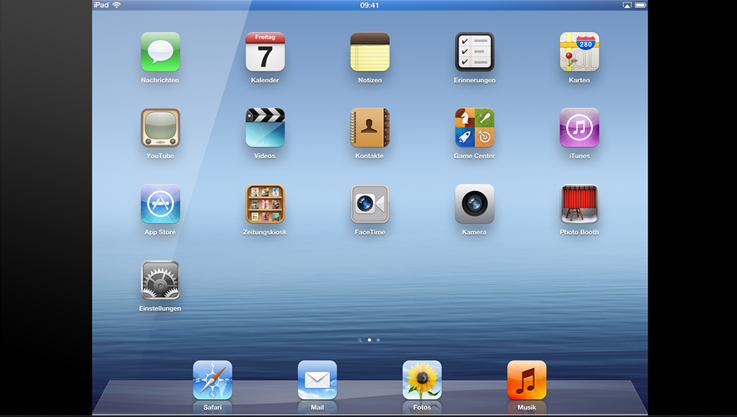The image size is (737, 417).
Task: Tap the AirPlay mirroring status icon
Action: pyautogui.click(x=627, y=5)
